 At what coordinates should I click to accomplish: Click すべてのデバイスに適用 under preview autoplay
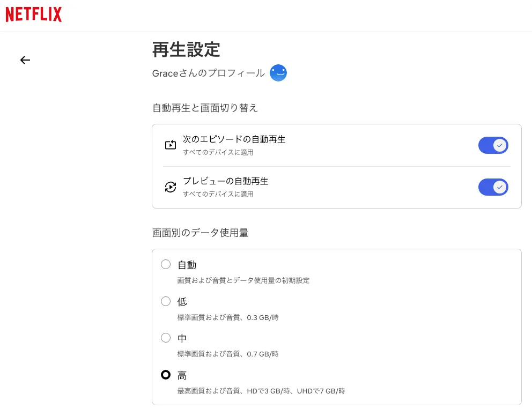pos(218,194)
